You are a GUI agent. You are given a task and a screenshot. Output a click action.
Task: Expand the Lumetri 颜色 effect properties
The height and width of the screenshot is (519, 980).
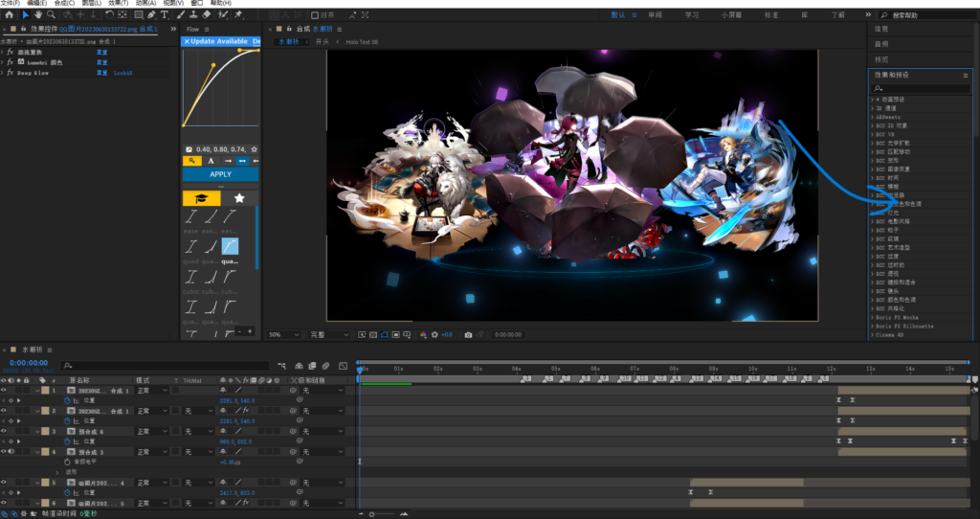(x=3, y=62)
